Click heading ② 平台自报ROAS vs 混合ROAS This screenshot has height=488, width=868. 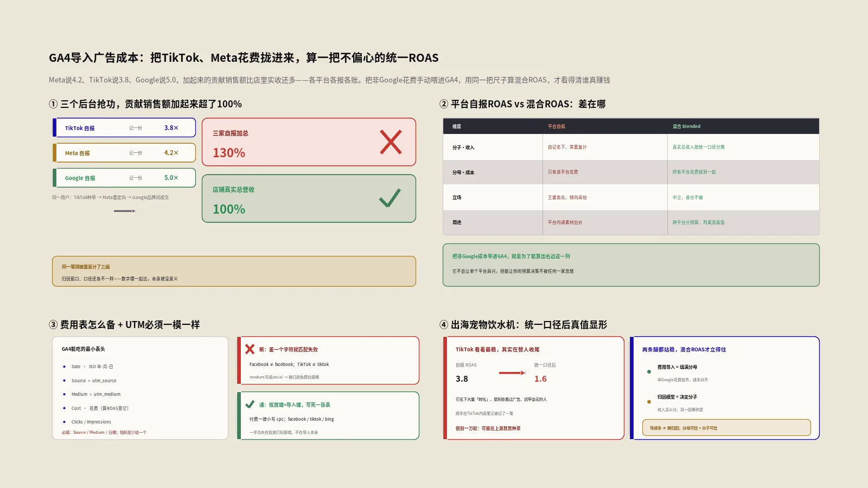click(x=522, y=104)
